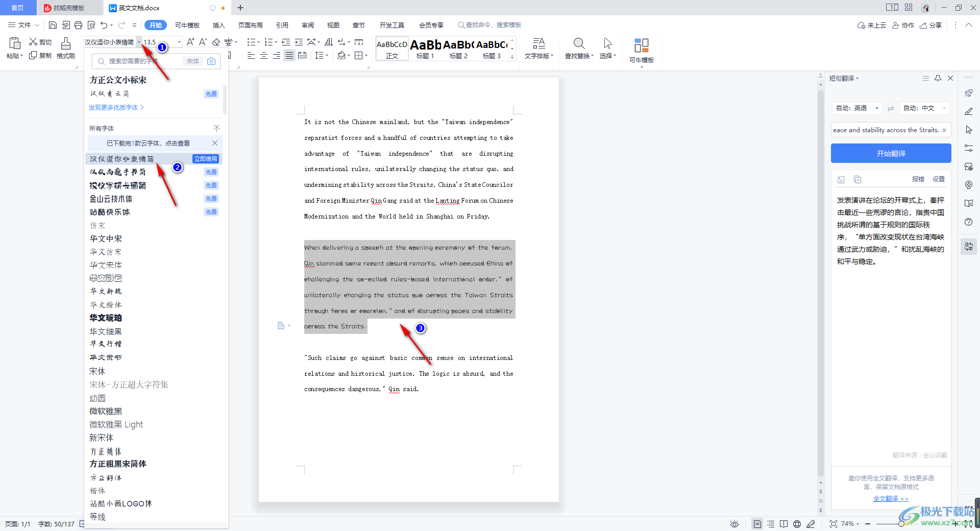Open the Format Painter tool
This screenshot has height=531, width=980.
65,49
